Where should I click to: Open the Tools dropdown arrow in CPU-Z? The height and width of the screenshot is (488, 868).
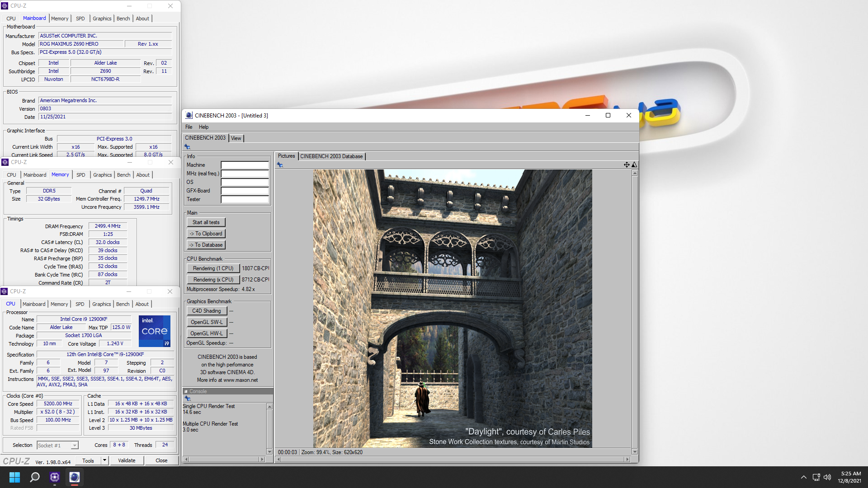coord(104,460)
